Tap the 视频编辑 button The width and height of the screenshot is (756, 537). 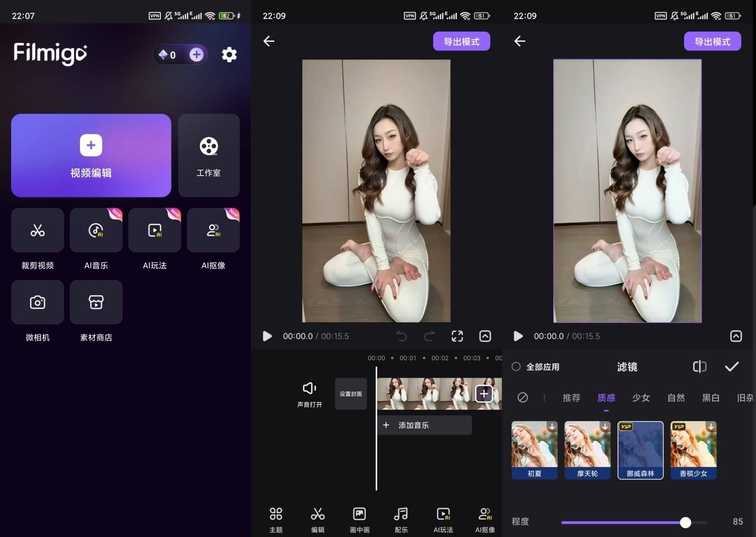[x=91, y=156]
